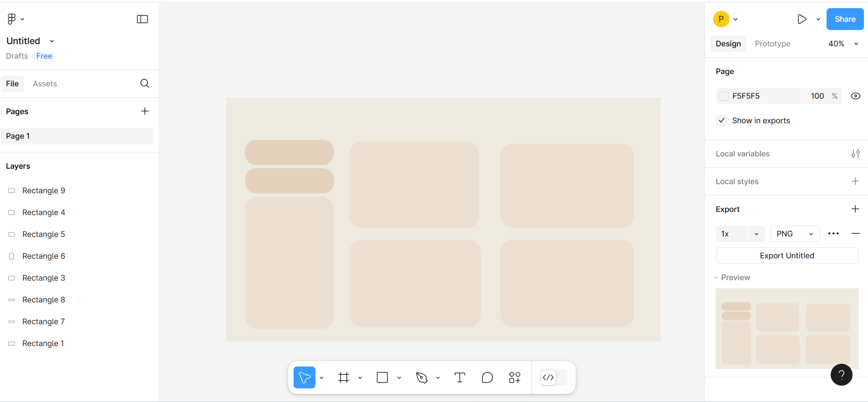Image resolution: width=868 pixels, height=402 pixels.
Task: Toggle page background visibility eye
Action: [855, 96]
